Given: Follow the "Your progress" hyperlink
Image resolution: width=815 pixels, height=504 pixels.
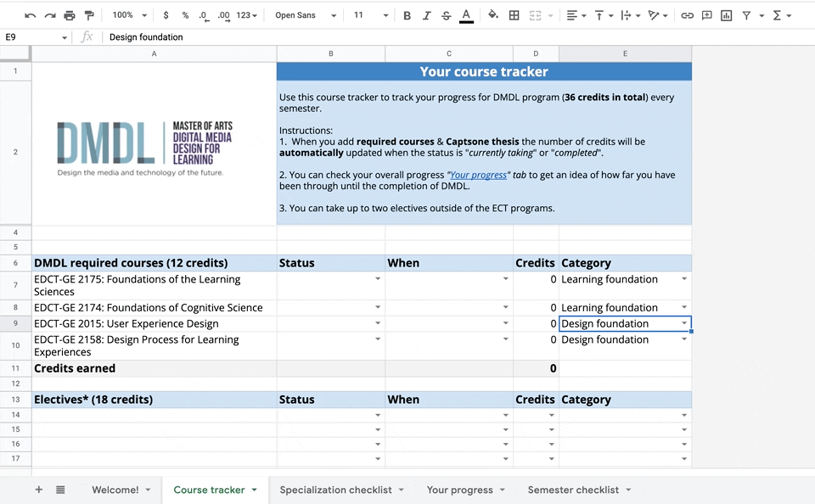Looking at the screenshot, I should 478,175.
